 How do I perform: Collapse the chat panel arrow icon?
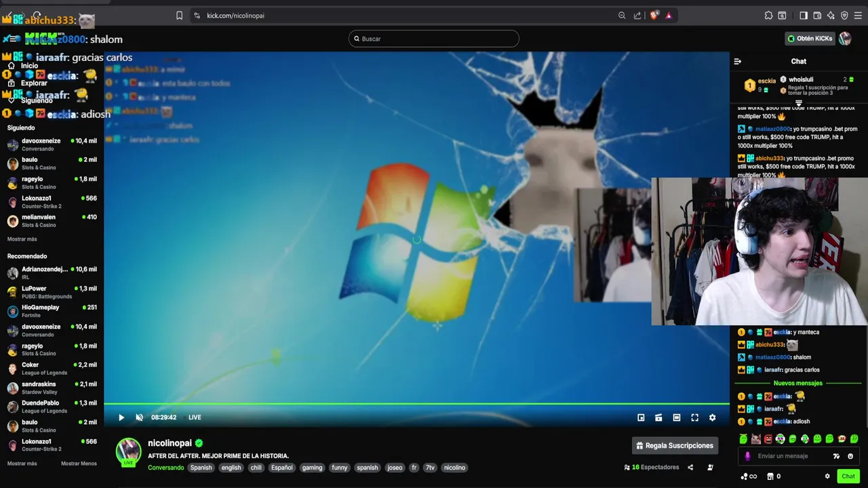738,62
